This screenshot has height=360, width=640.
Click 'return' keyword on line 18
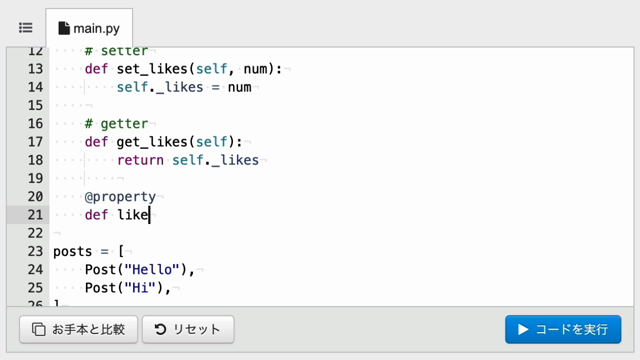[x=140, y=160]
